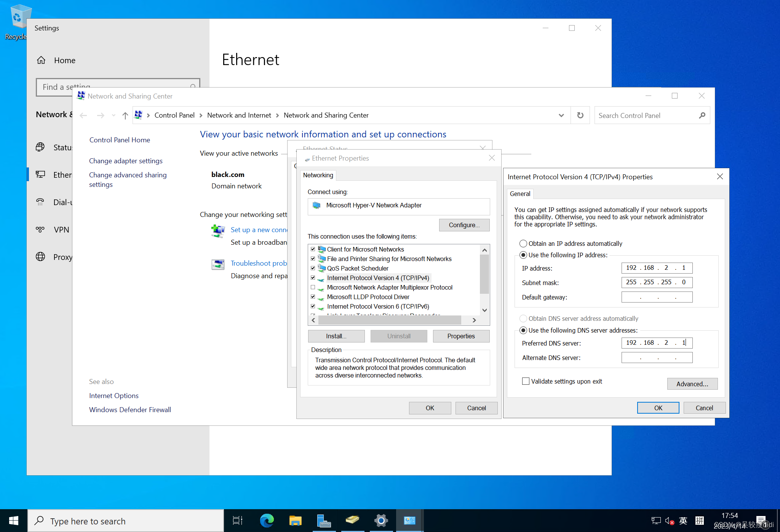This screenshot has height=532, width=780.
Task: Click the Configure button for the Hyper-V adapter
Action: click(x=464, y=225)
